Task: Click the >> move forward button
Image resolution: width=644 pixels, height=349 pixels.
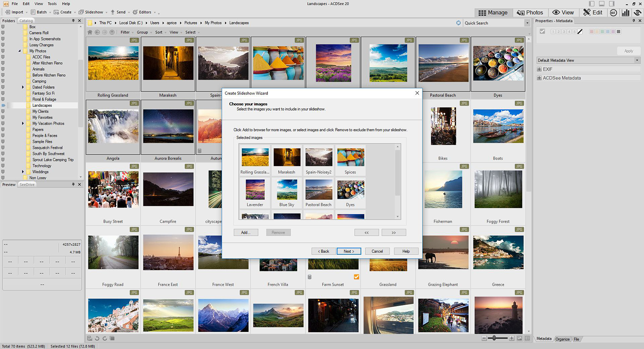Action: (394, 232)
